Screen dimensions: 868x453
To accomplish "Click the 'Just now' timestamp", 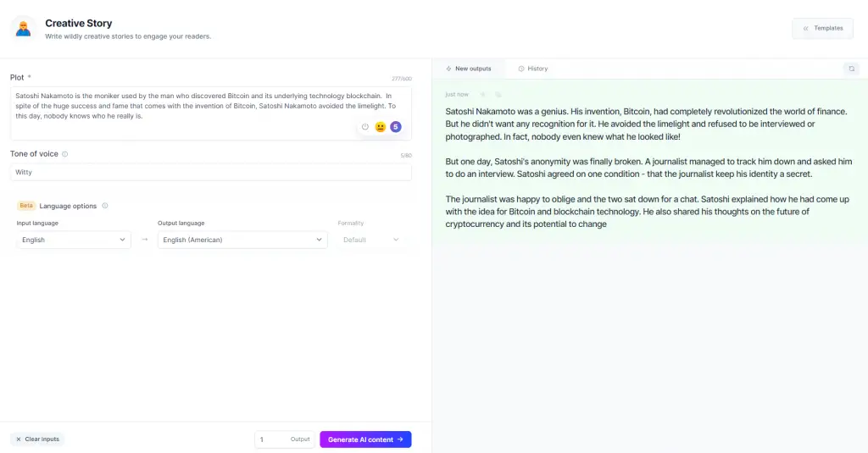I will click(457, 95).
